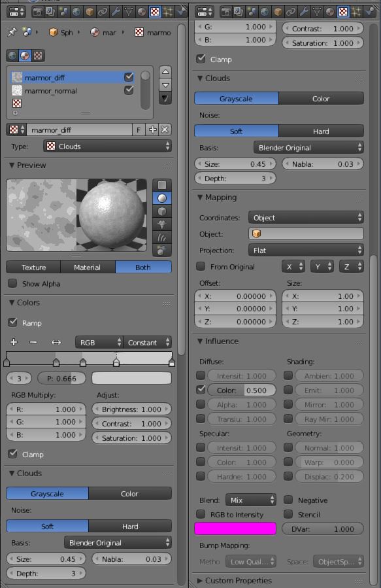Disable the marmor_normal texture slot checkbox
This screenshot has height=588, width=381.
129,90
